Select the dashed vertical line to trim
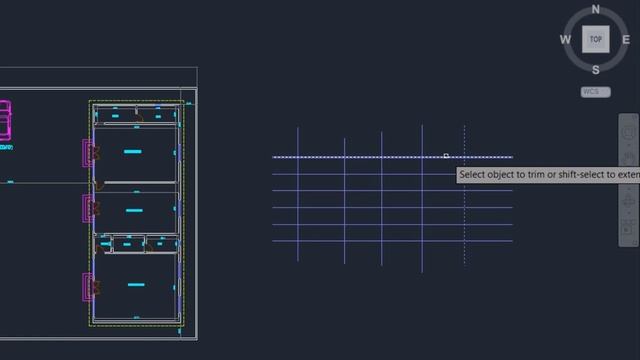Screen dimensions: 640x360 (x=464, y=195)
